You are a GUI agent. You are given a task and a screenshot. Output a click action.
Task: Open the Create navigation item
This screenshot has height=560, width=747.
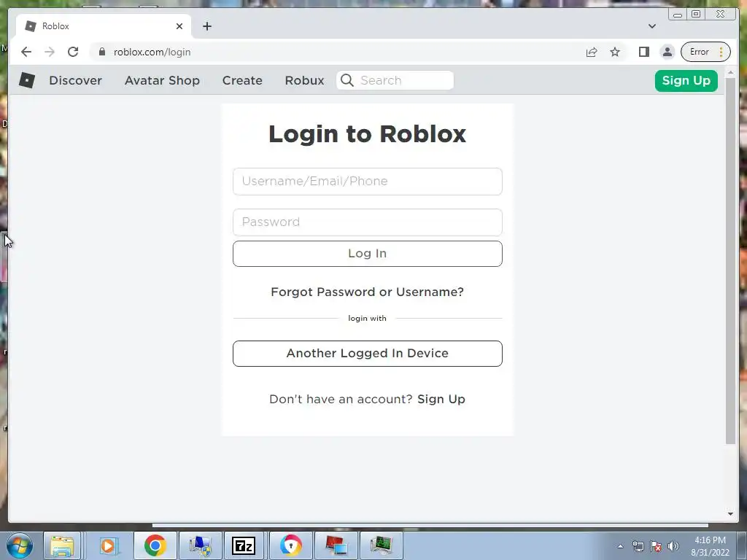[242, 80]
